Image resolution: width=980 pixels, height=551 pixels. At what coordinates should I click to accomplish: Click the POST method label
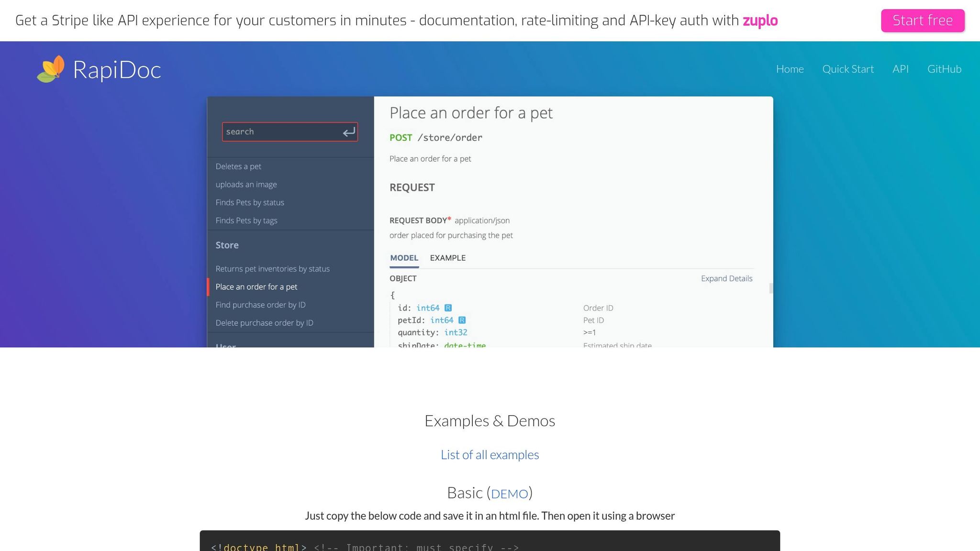click(401, 138)
